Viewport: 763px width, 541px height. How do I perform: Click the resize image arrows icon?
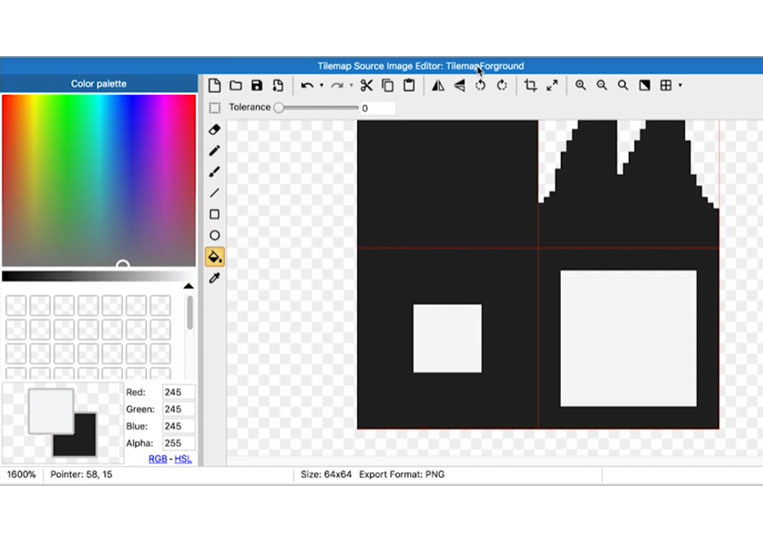[552, 86]
